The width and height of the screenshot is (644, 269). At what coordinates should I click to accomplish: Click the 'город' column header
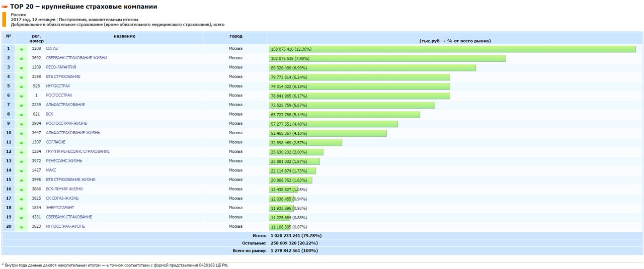235,36
